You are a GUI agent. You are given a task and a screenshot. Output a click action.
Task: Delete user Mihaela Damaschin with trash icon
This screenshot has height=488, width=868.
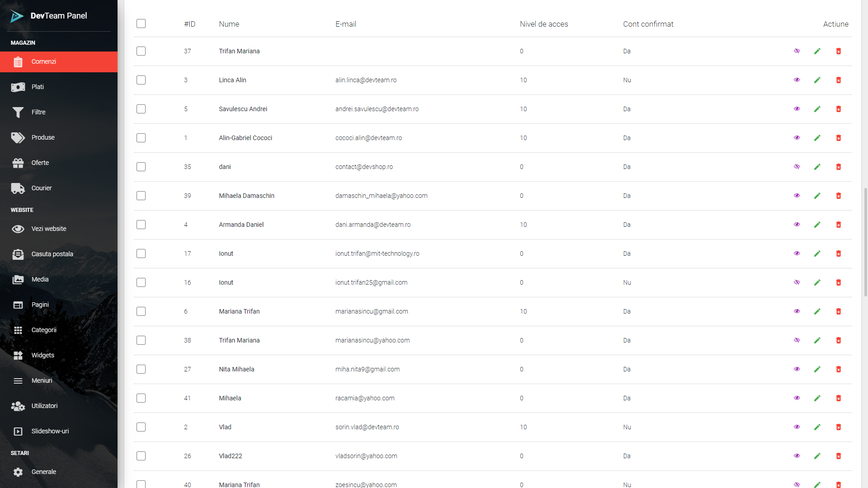[839, 196]
